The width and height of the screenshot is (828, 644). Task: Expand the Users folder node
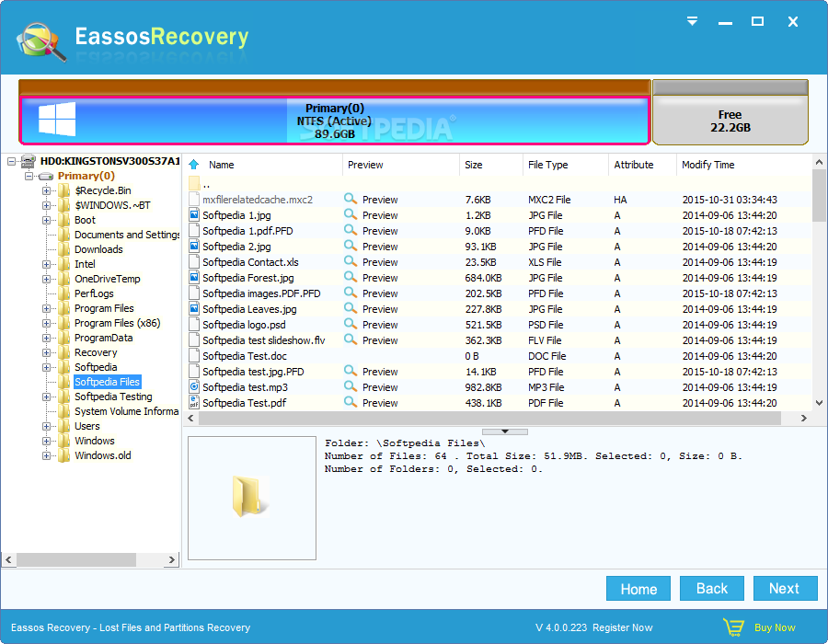[x=47, y=426]
